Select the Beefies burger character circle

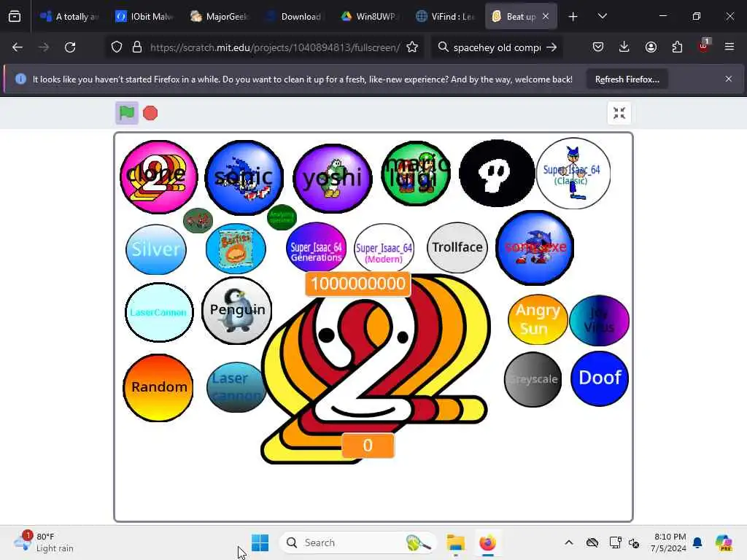(x=236, y=248)
